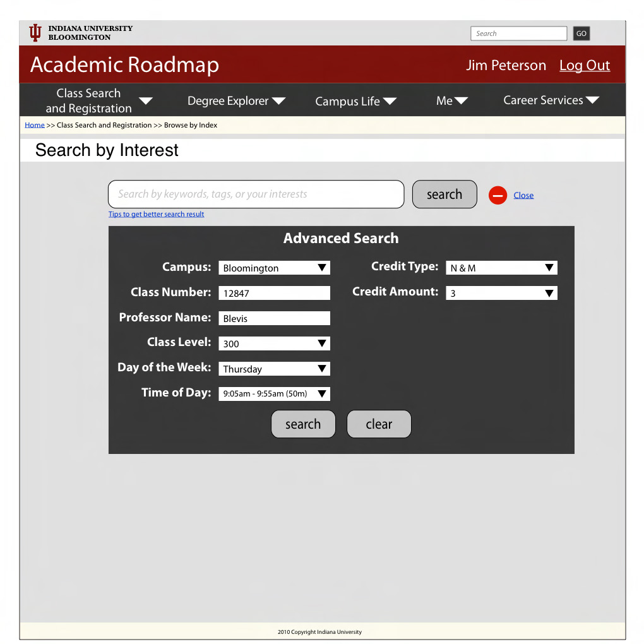Viewport: 644px width, 644px height.
Task: Click the Advanced Search search button
Action: 303,424
